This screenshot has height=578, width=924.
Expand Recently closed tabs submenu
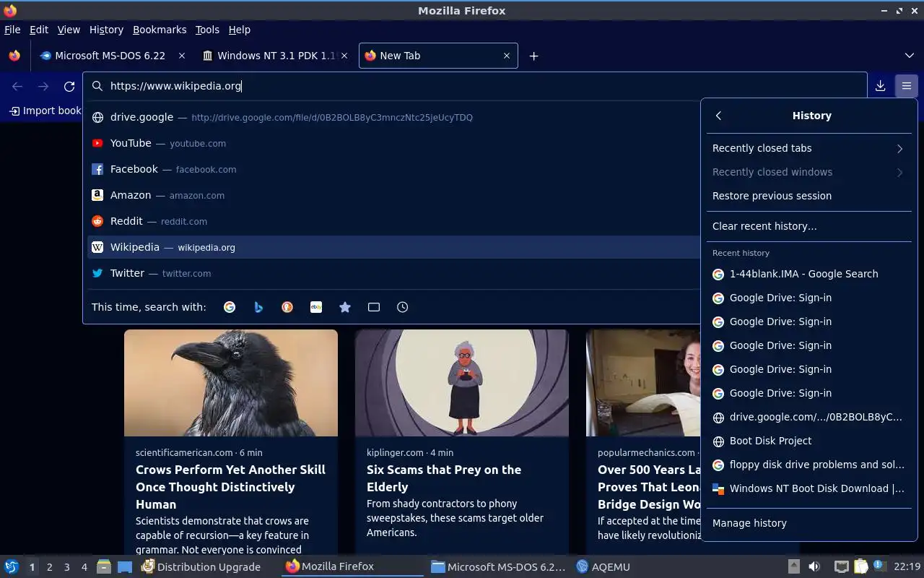tap(808, 148)
